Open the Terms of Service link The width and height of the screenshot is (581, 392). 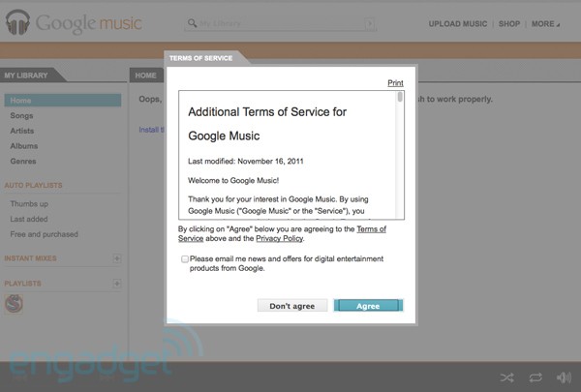pyautogui.click(x=371, y=229)
